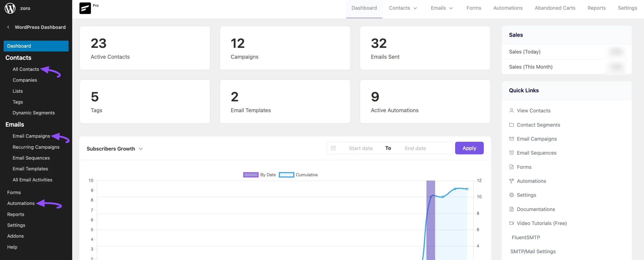Open Help in the left sidebar

pyautogui.click(x=12, y=247)
